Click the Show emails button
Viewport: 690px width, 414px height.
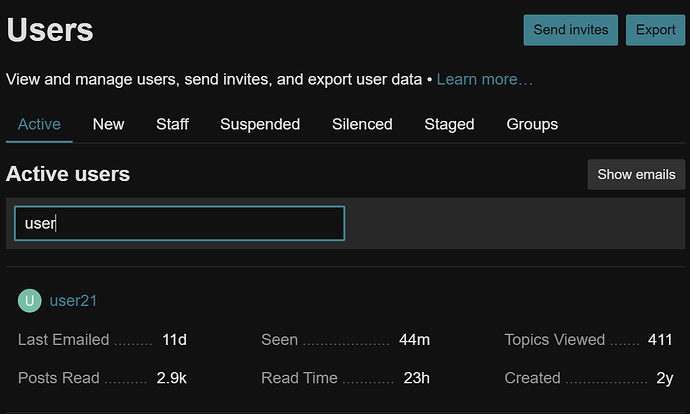[636, 174]
